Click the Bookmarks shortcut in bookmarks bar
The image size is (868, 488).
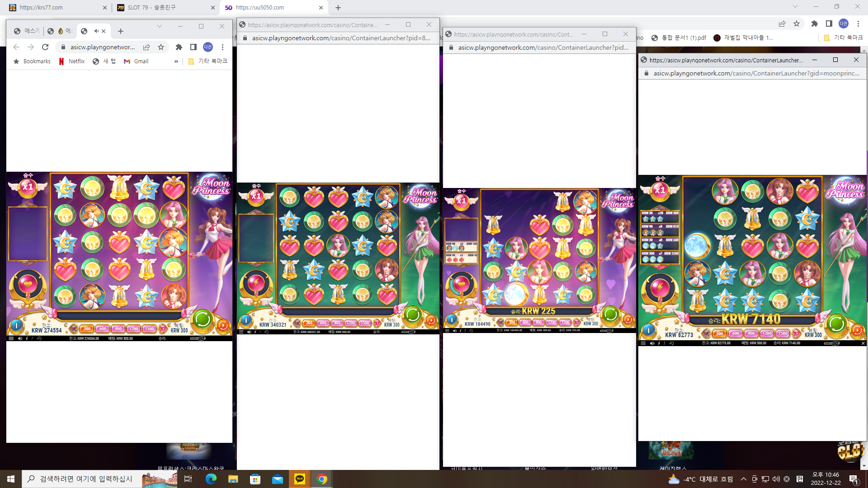32,61
